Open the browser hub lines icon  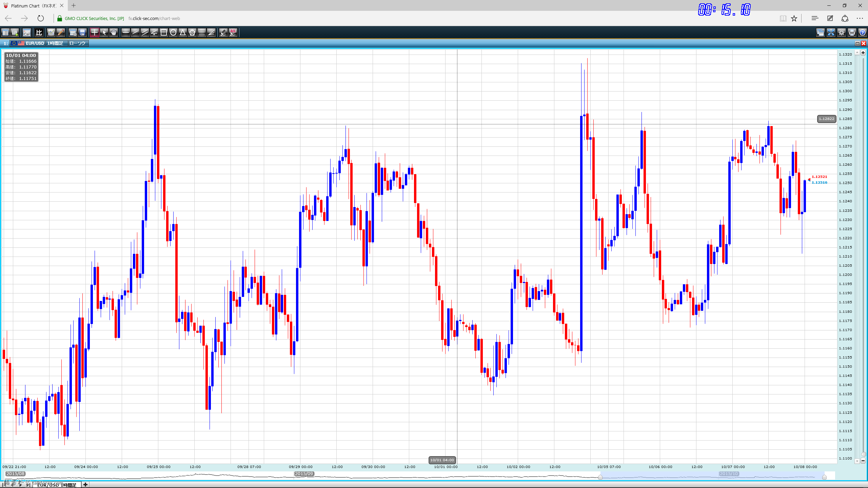tap(815, 18)
